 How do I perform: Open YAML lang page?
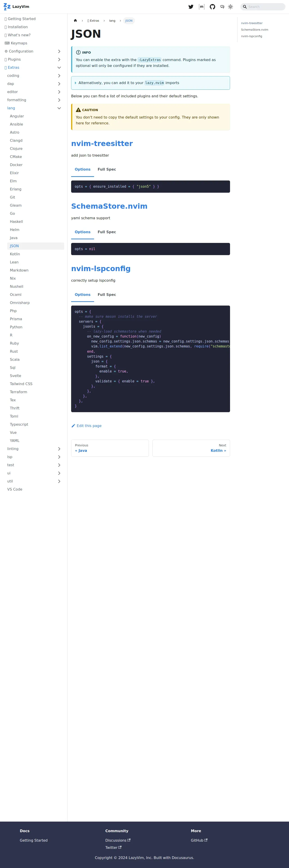tap(36, 441)
